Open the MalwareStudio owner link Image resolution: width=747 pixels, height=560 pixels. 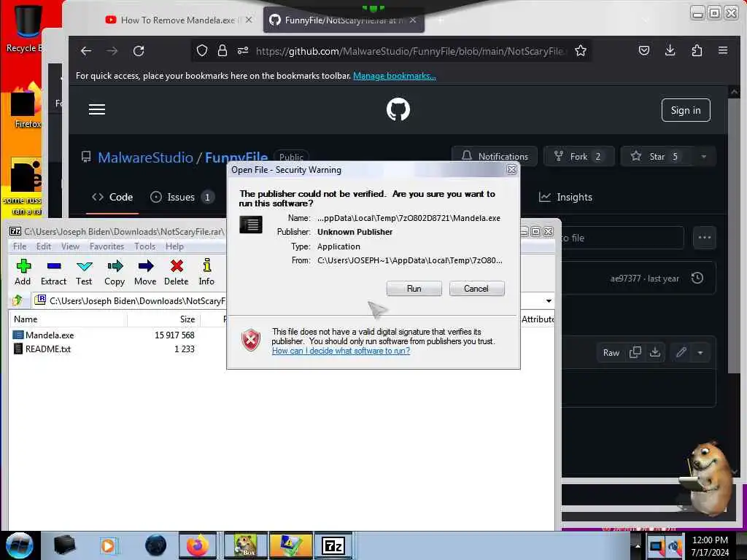click(x=145, y=157)
